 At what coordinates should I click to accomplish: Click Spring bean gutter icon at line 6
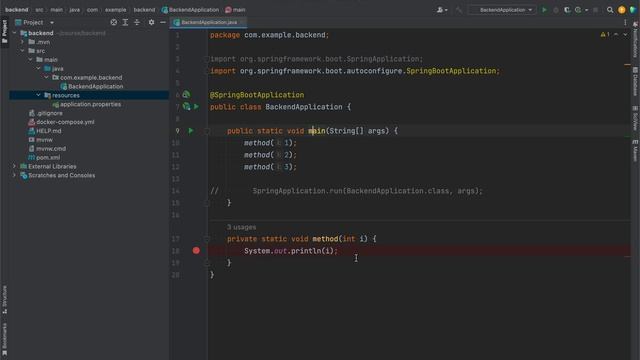point(186,95)
